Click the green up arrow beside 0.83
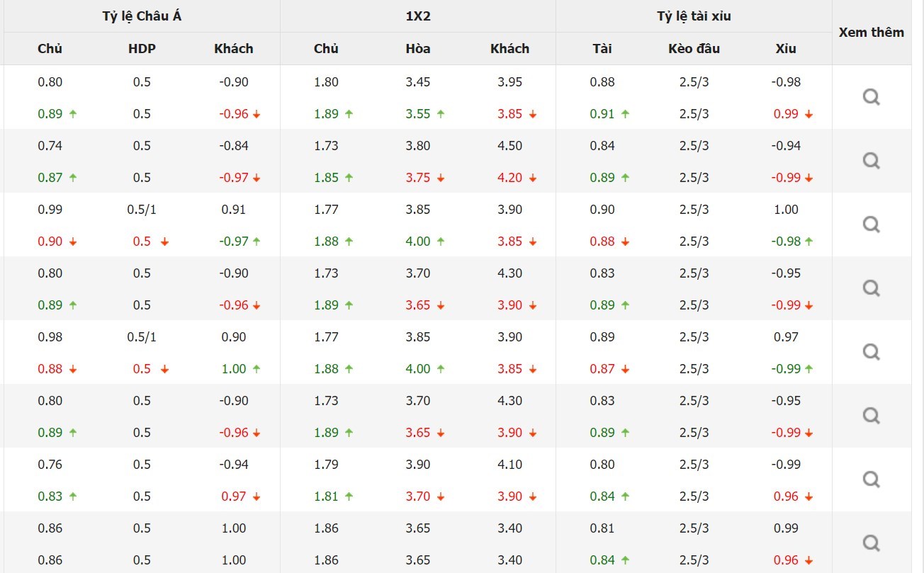 click(x=72, y=497)
